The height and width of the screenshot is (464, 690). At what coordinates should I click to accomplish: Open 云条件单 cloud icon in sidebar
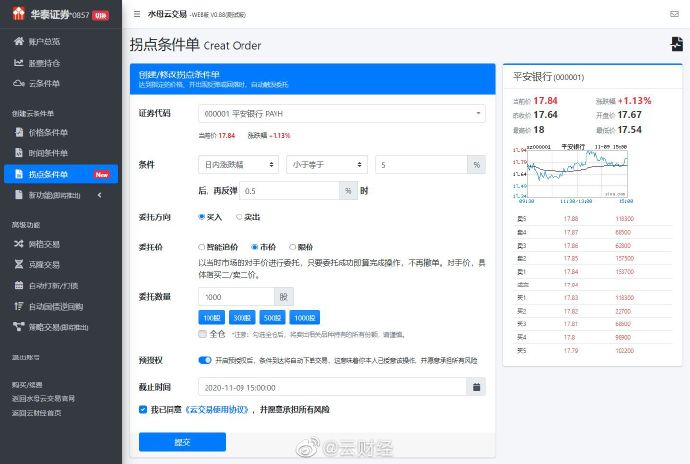[x=19, y=83]
